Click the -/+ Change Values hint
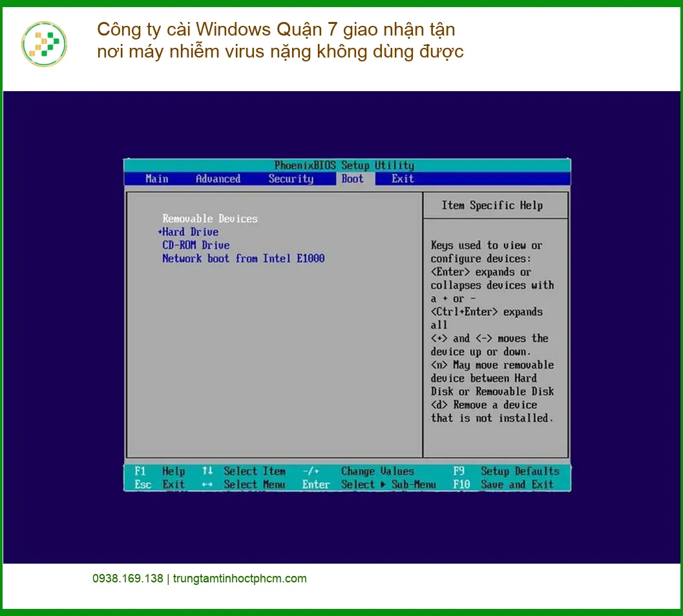The width and height of the screenshot is (683, 616). click(x=358, y=471)
